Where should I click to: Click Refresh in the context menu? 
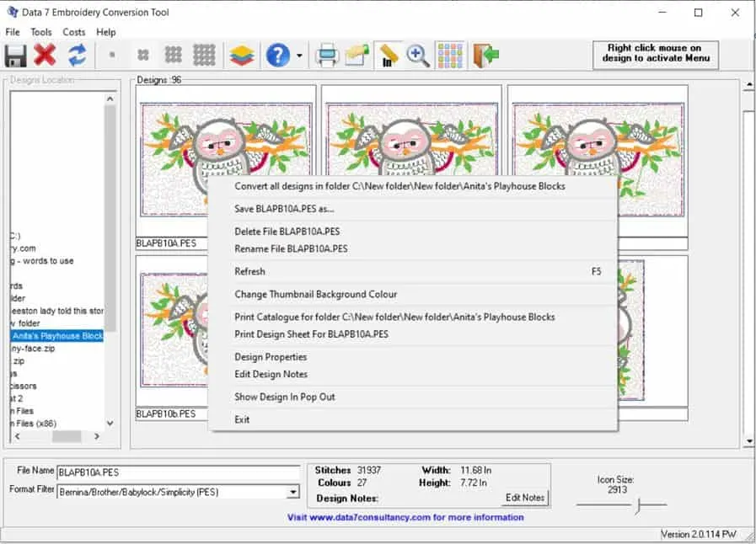click(413, 272)
